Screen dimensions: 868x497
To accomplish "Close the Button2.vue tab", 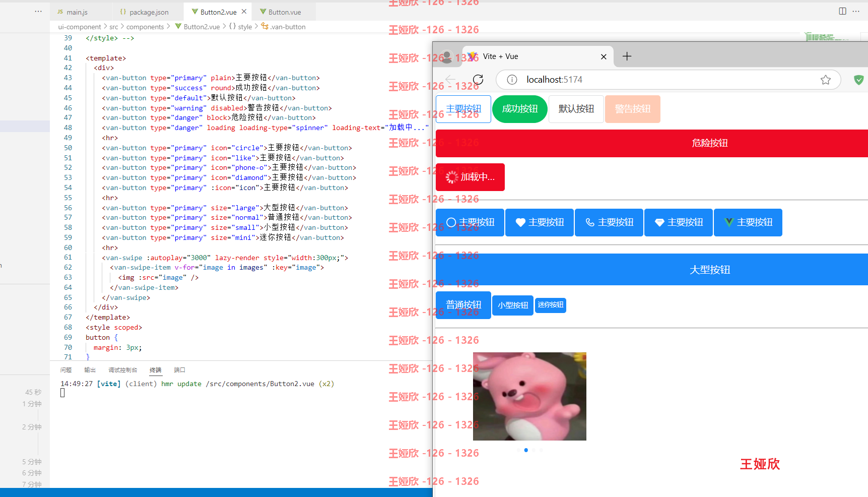I will [x=244, y=12].
